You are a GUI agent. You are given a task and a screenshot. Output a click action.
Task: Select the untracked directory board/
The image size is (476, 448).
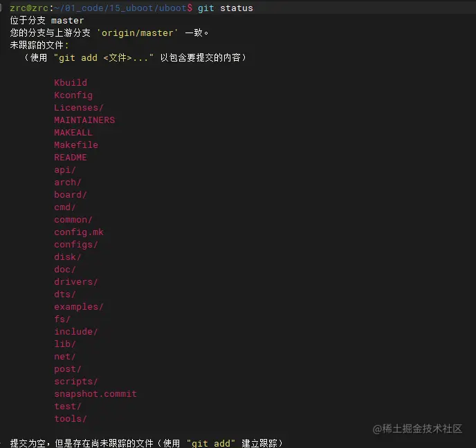tap(71, 194)
